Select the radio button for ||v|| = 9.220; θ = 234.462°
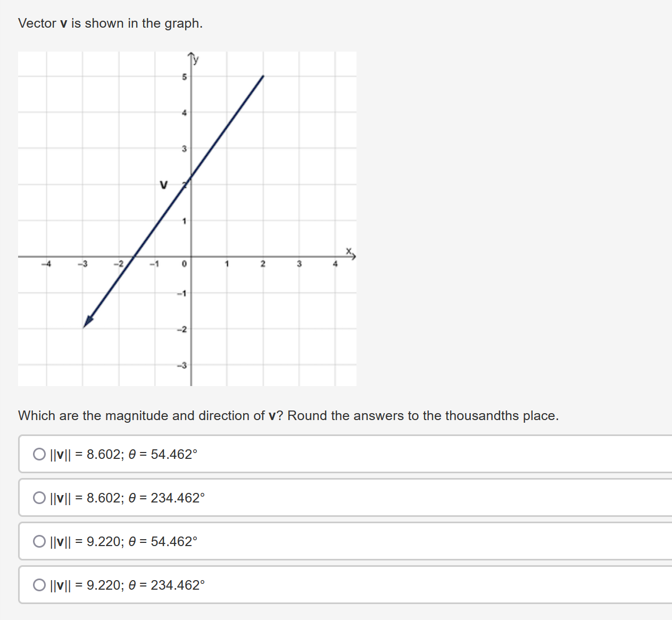Viewport: 672px width, 620px height. click(38, 585)
